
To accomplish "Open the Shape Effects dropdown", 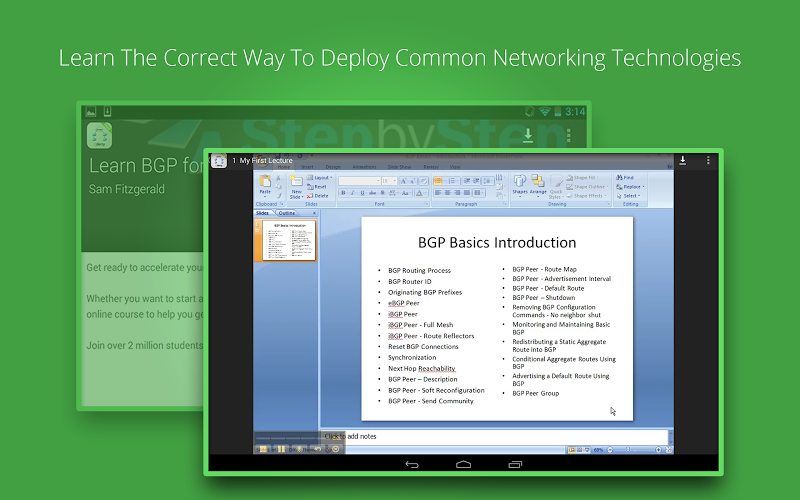I will coord(586,196).
